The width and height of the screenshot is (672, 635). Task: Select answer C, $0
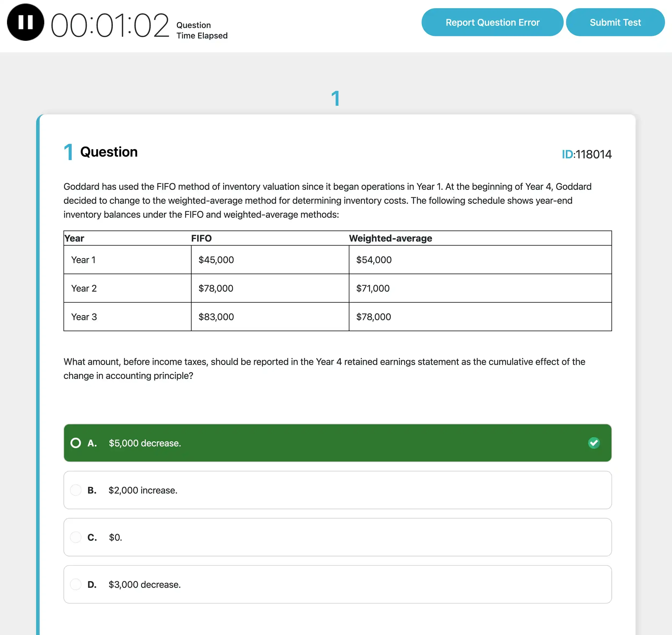(x=115, y=537)
